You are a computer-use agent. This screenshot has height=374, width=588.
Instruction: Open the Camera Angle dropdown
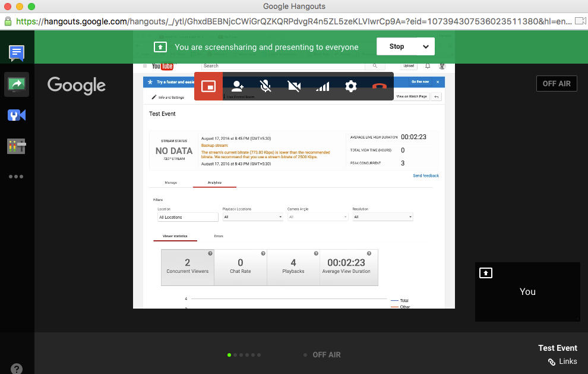318,216
